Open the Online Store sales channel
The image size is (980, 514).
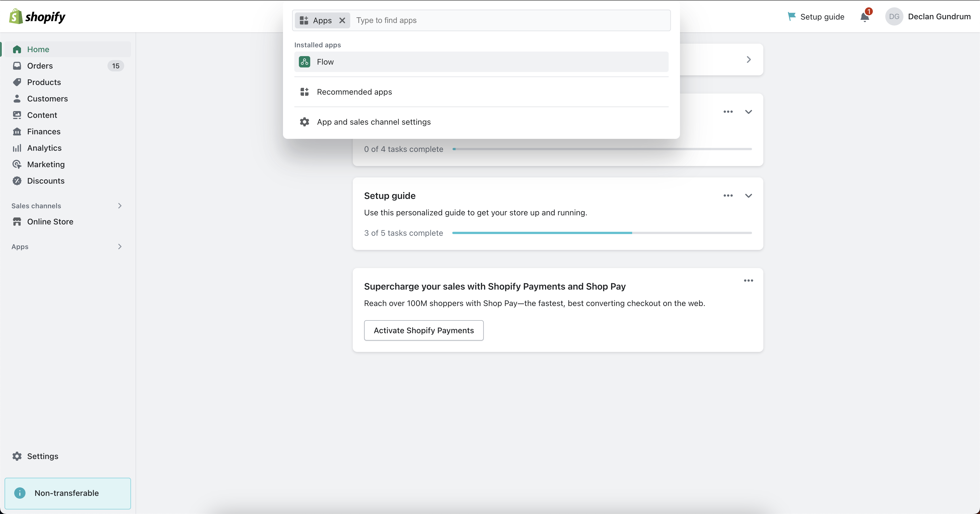pyautogui.click(x=50, y=221)
